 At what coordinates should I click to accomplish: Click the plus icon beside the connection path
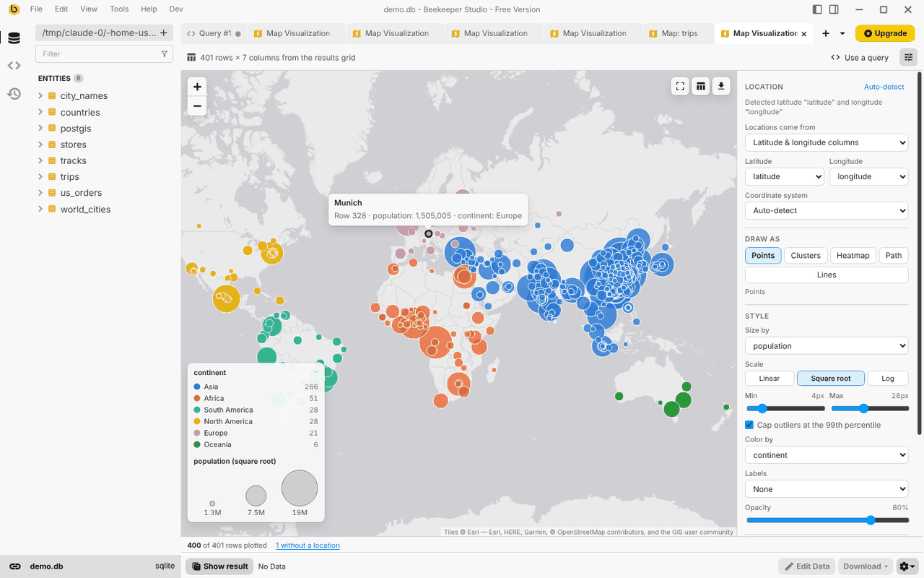pos(164,33)
